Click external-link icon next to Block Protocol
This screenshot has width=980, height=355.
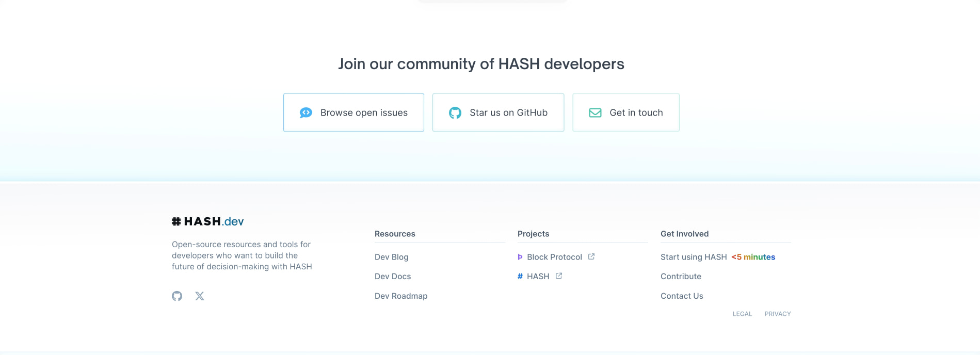pos(591,256)
